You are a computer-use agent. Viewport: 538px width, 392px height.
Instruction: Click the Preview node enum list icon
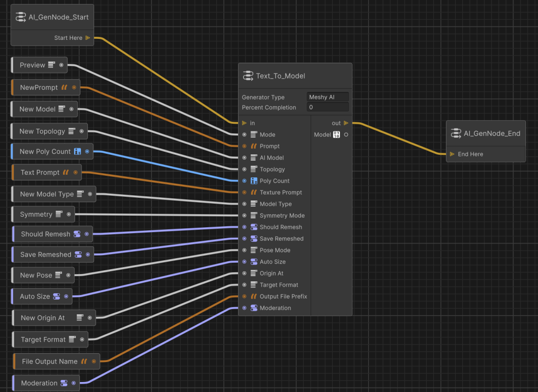51,65
